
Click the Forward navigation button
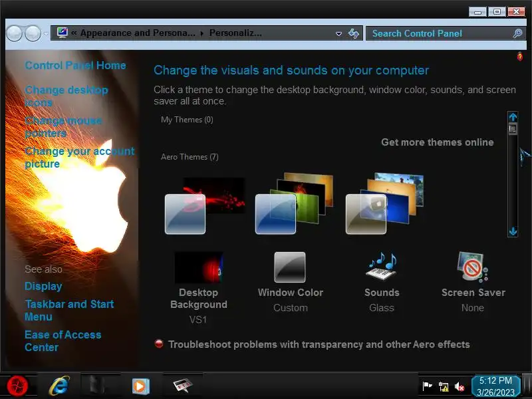coord(33,34)
